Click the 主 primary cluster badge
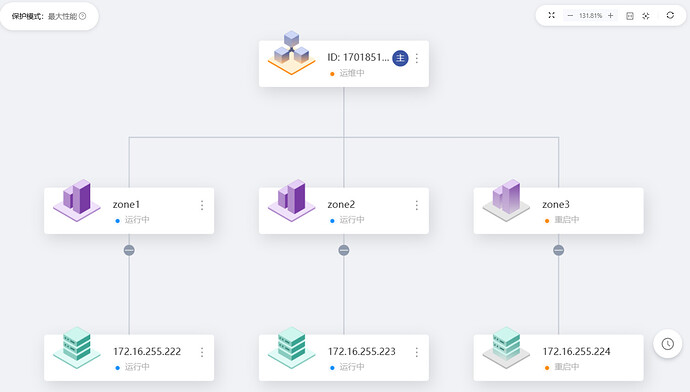This screenshot has width=690, height=392. [400, 58]
